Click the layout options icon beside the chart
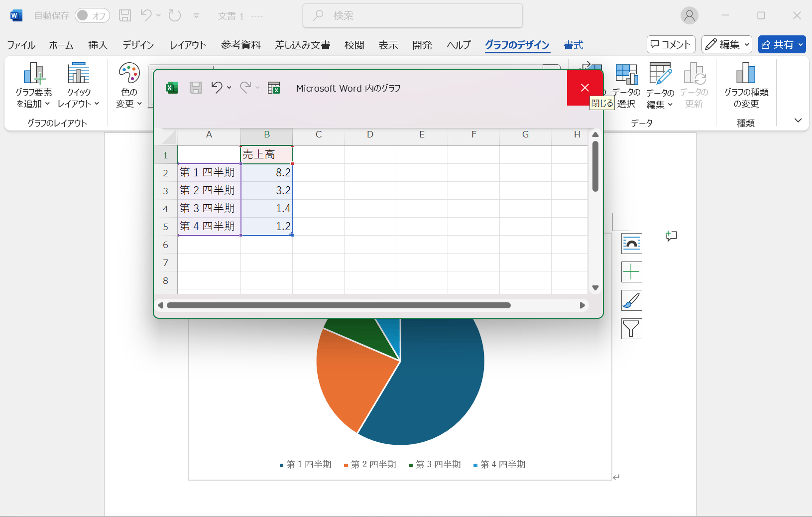Image resolution: width=812 pixels, height=517 pixels. tap(631, 244)
